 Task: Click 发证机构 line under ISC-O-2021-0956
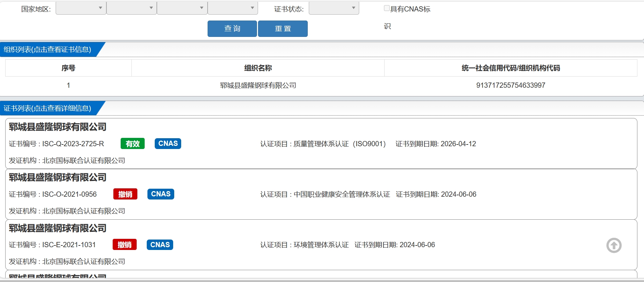67,211
